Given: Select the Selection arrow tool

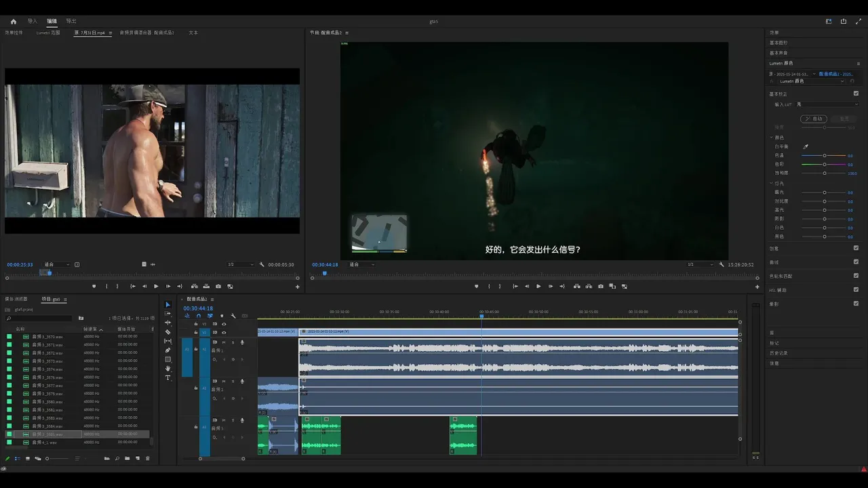Looking at the screenshot, I should pos(168,304).
